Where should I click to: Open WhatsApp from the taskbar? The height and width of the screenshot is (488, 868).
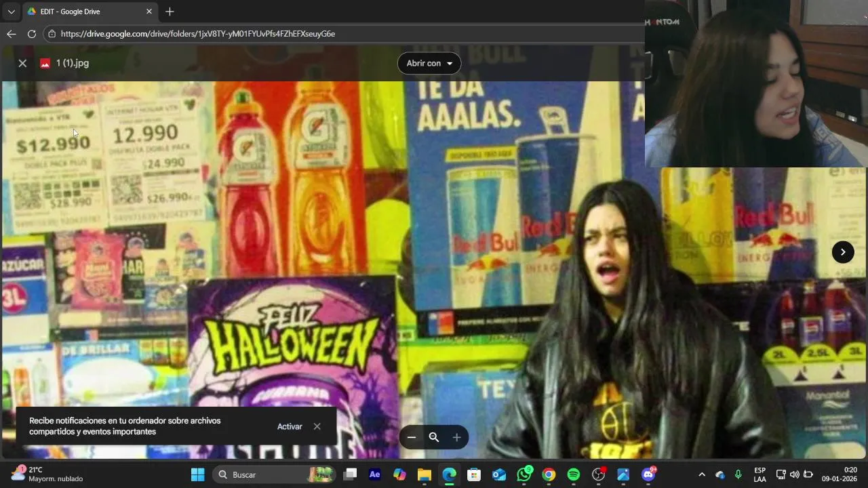(x=524, y=474)
